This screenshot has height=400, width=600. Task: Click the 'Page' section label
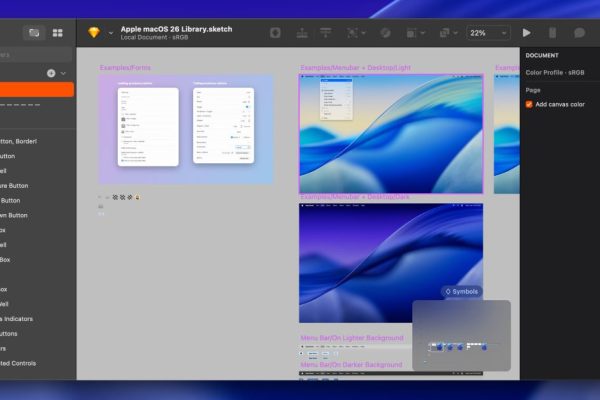pos(533,90)
